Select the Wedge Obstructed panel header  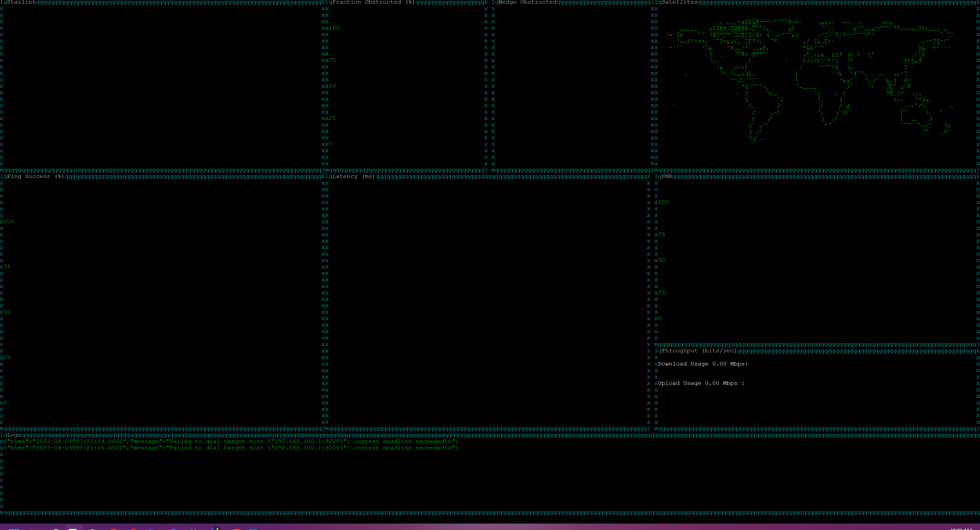(527, 2)
